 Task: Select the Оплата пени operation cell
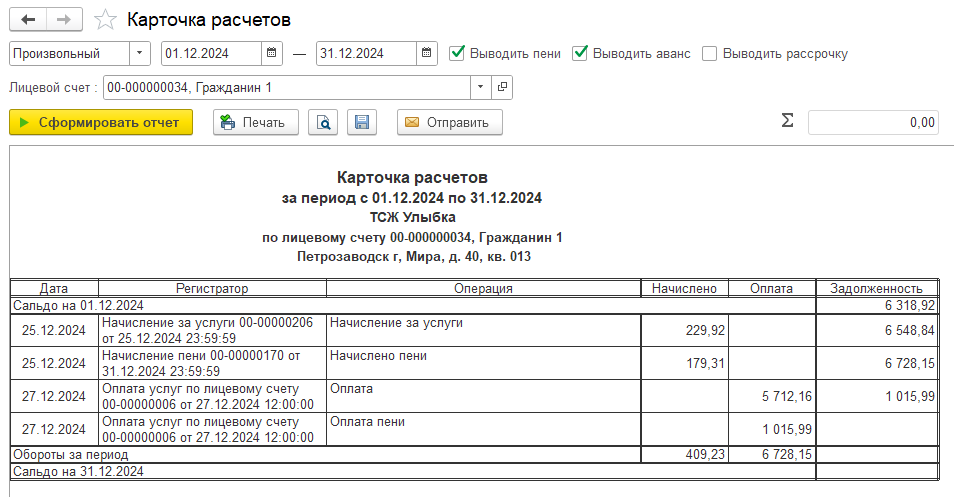484,429
